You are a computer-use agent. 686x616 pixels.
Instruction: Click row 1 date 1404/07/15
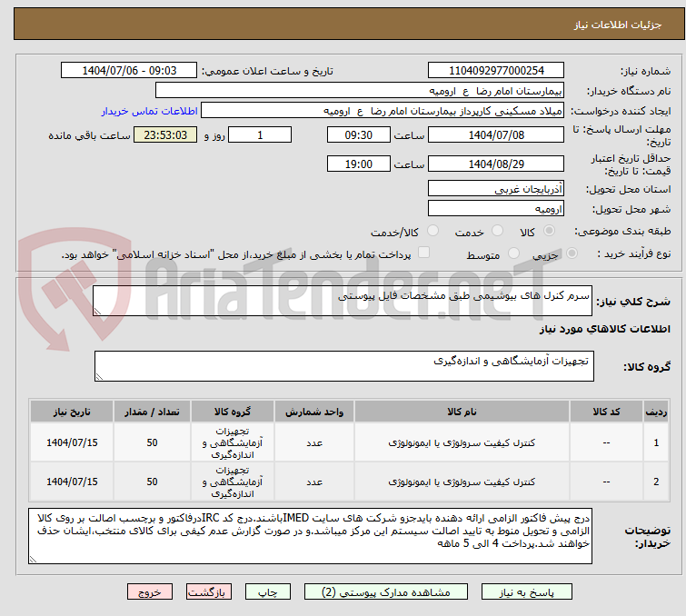72,442
